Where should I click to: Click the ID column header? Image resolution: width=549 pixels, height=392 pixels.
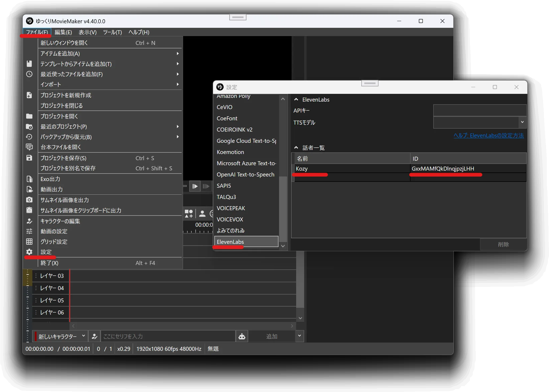(x=468, y=159)
